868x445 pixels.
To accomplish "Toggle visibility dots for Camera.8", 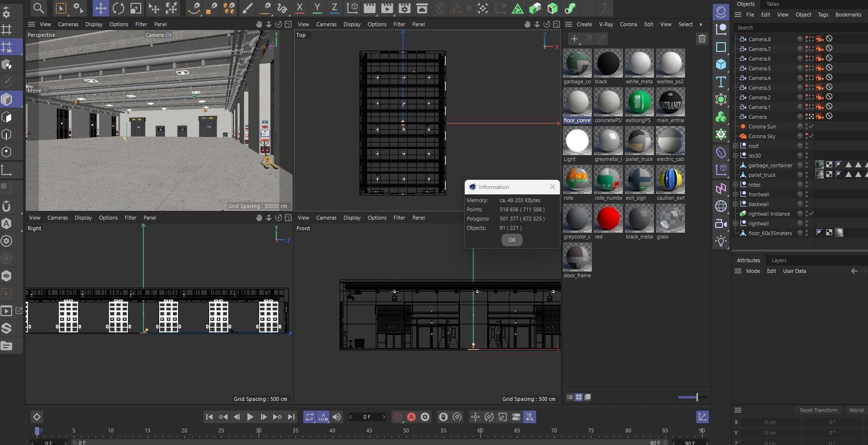I will [x=807, y=39].
